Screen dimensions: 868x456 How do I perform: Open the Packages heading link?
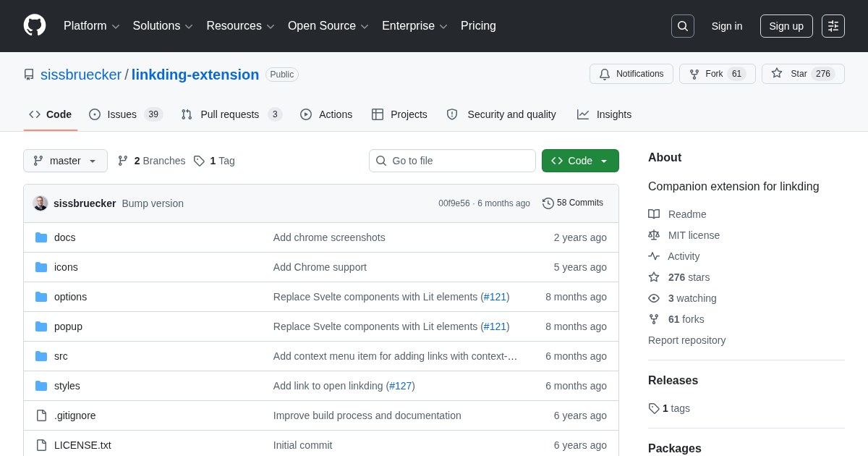click(x=675, y=449)
